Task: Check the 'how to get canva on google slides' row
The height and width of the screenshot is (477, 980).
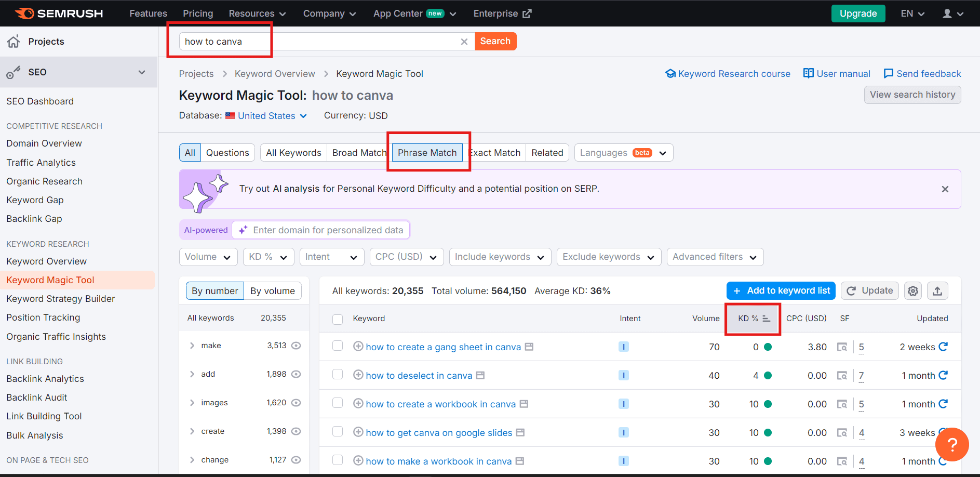Action: pyautogui.click(x=338, y=432)
